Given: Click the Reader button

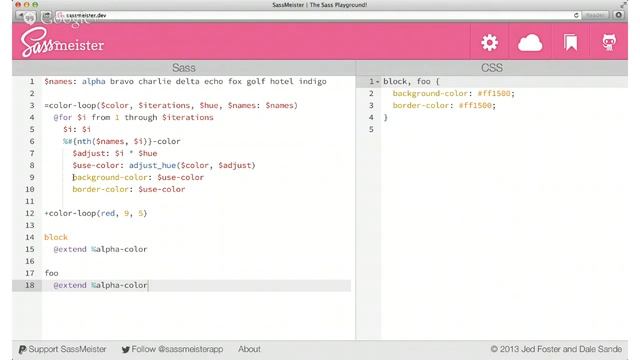Looking at the screenshot, I should coord(595,15).
